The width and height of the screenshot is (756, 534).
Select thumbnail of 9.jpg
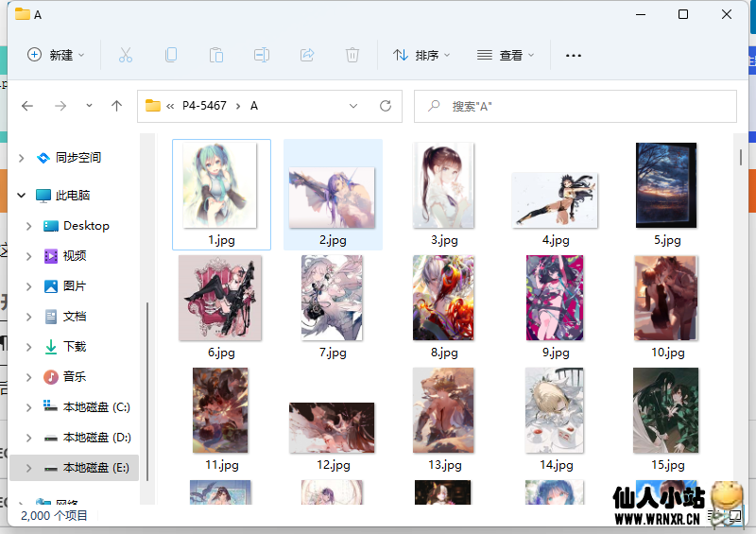555,298
